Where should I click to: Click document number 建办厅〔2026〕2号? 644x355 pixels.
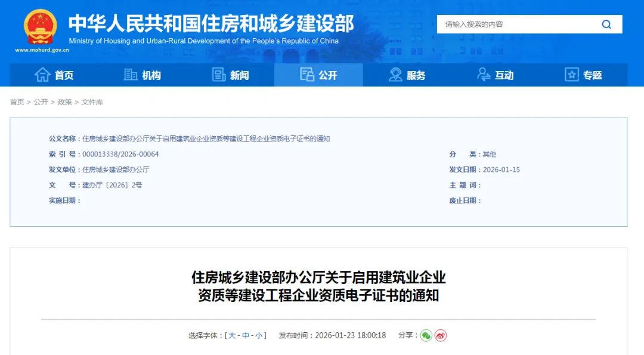point(112,186)
